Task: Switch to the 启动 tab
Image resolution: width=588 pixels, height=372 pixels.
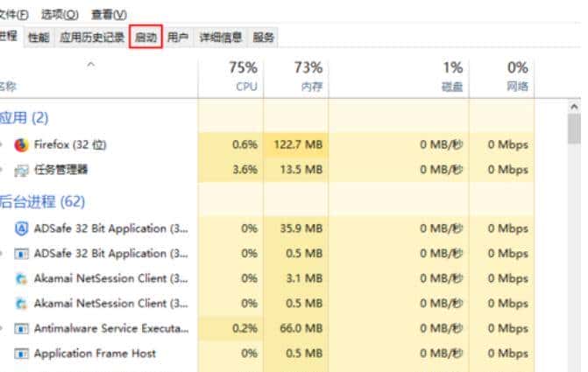Action: (145, 38)
